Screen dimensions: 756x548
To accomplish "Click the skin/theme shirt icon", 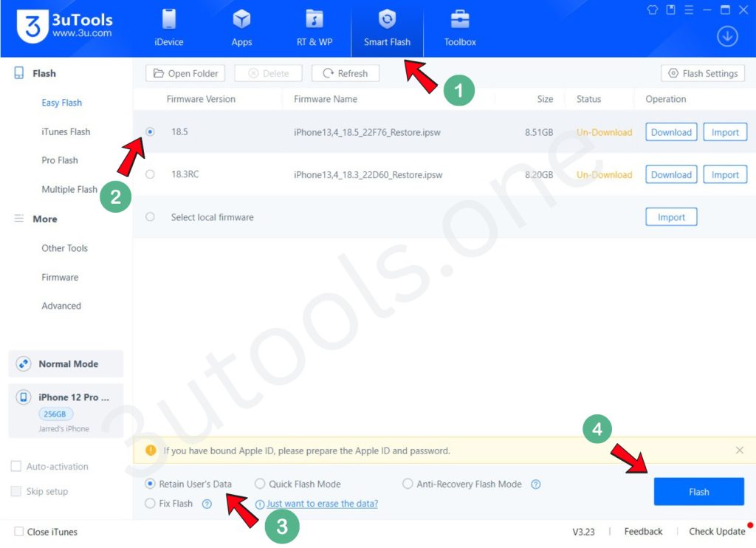I will click(x=653, y=10).
